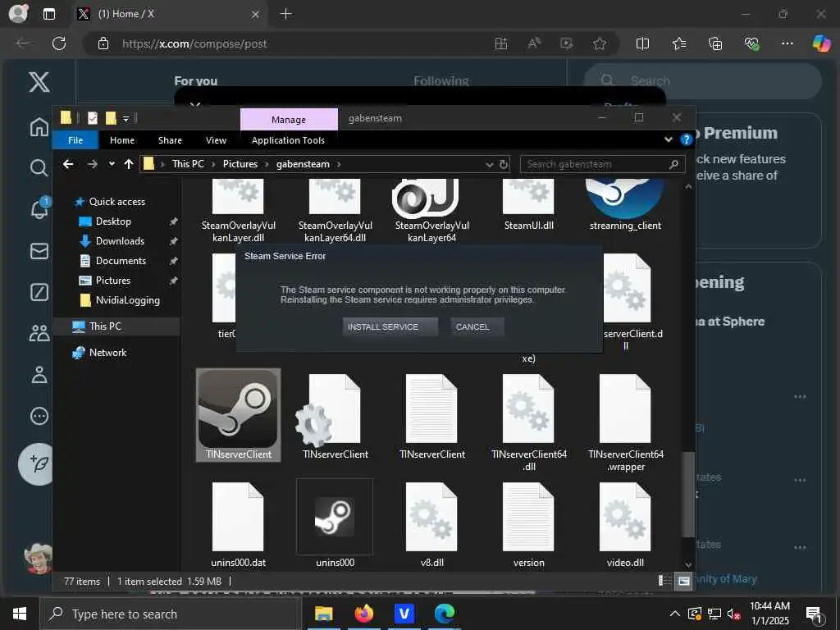Refresh the Edge browser page
Screen dimensions: 840x630
tap(59, 43)
